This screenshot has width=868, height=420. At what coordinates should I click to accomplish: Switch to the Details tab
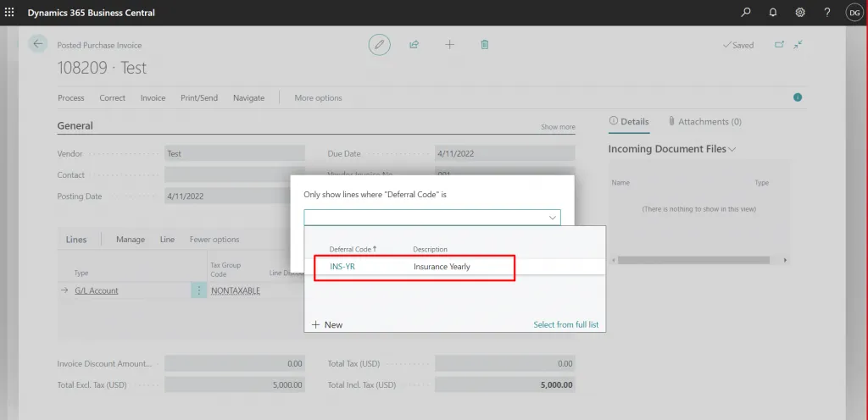[x=629, y=122]
